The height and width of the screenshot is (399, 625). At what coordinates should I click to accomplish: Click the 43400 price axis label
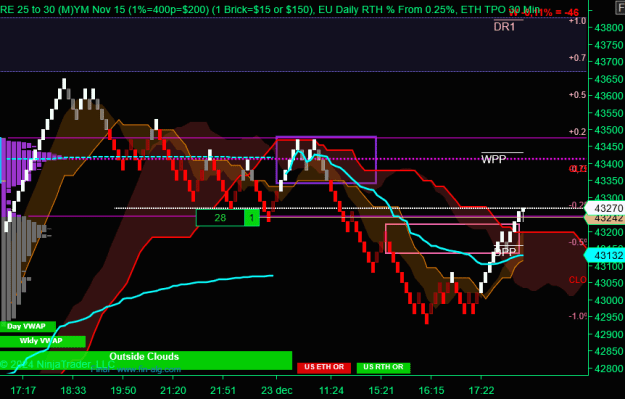609,164
